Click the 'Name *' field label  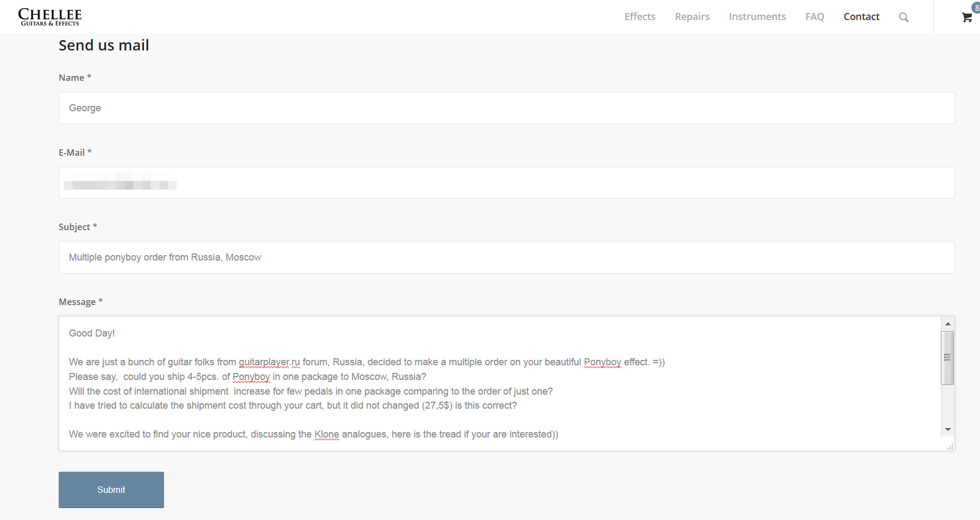[75, 78]
